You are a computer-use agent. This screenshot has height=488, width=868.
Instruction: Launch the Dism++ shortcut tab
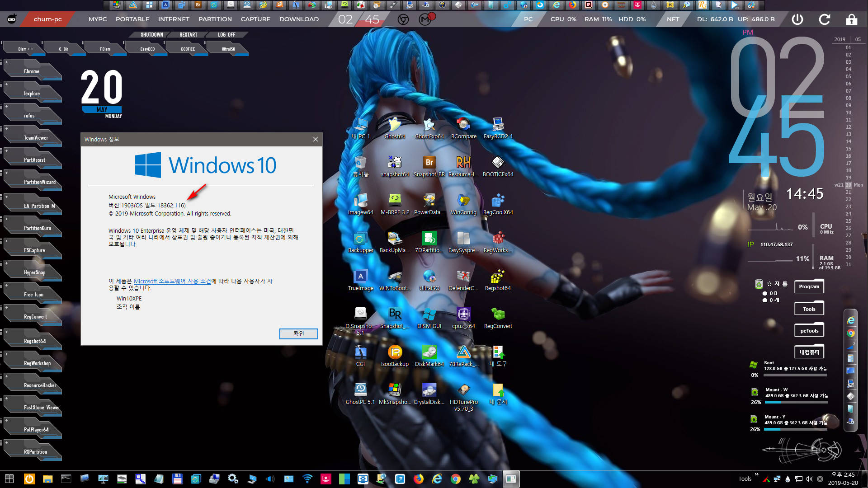[24, 49]
